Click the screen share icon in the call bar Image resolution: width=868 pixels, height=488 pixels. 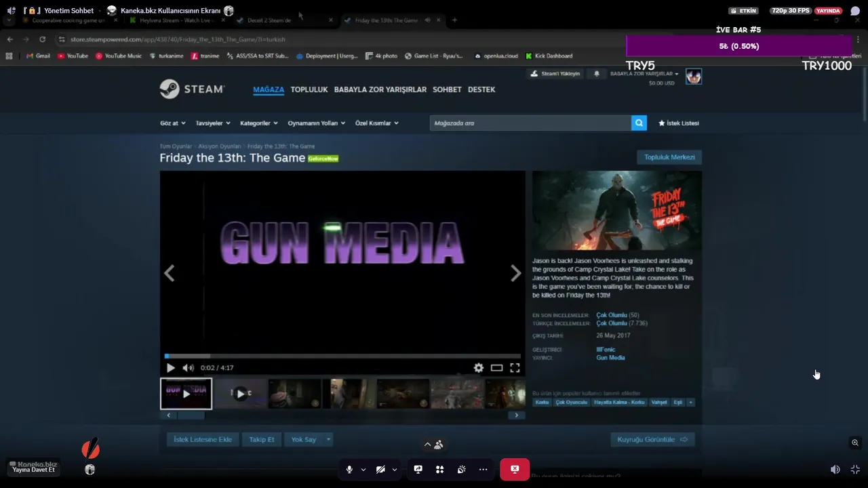tap(418, 469)
